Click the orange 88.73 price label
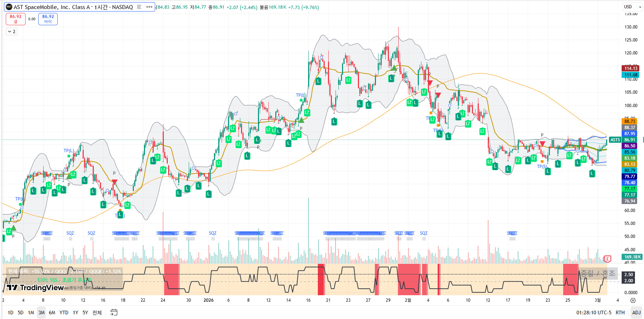This screenshot has height=319, width=644. [630, 121]
